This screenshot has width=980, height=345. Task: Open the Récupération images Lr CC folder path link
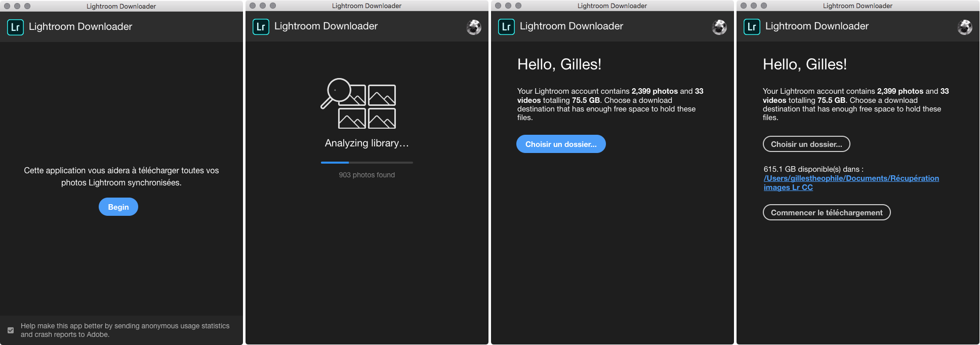pyautogui.click(x=851, y=183)
